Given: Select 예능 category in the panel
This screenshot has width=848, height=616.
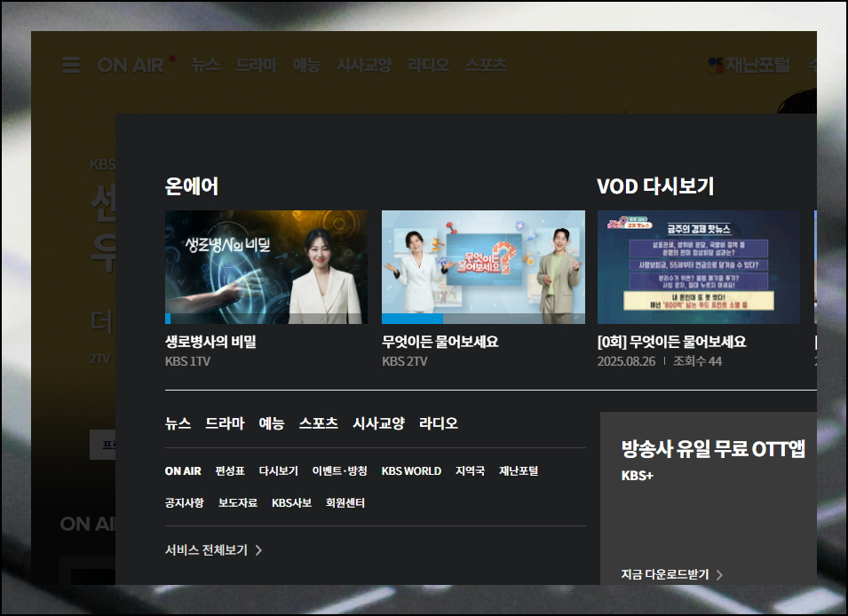Looking at the screenshot, I should (272, 423).
